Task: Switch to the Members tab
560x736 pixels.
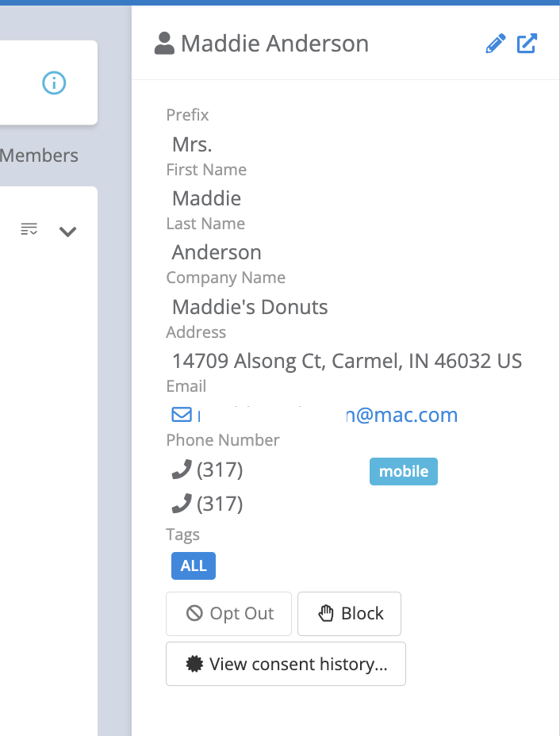Action: point(39,155)
